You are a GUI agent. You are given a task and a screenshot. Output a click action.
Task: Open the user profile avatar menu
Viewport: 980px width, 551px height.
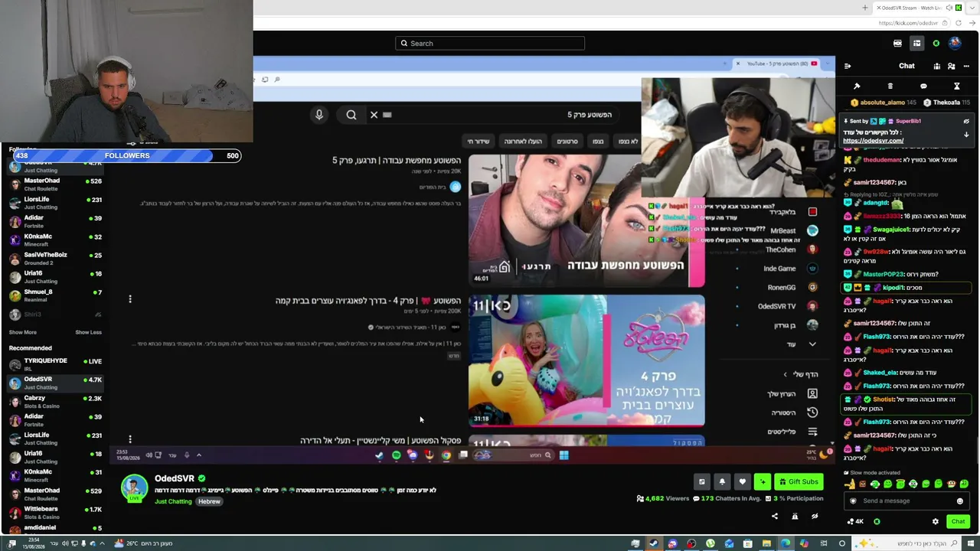coord(955,44)
